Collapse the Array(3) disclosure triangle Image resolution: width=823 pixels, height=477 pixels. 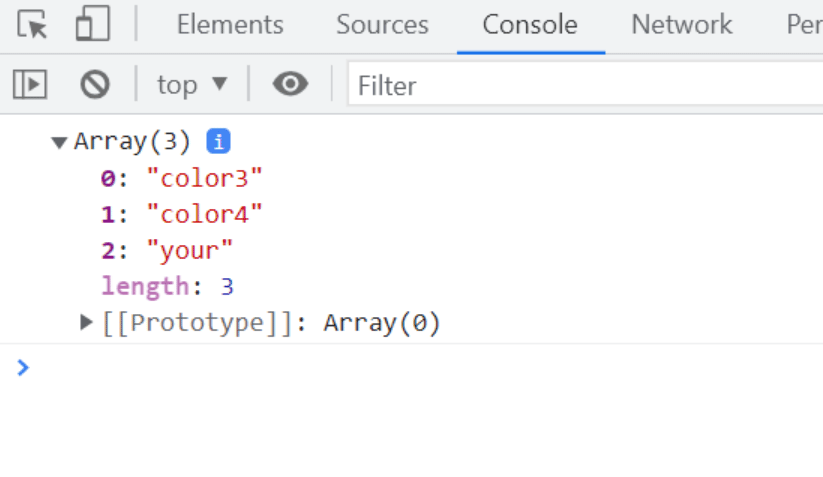tap(59, 142)
